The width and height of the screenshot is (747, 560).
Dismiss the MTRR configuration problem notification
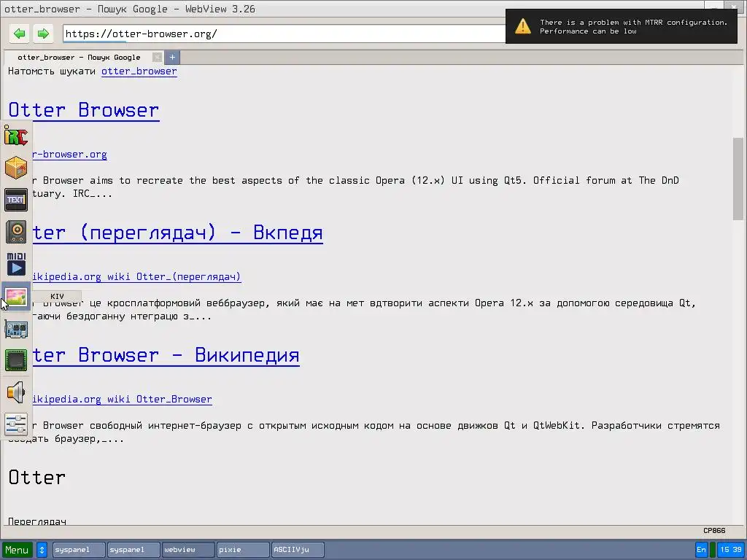(x=622, y=26)
